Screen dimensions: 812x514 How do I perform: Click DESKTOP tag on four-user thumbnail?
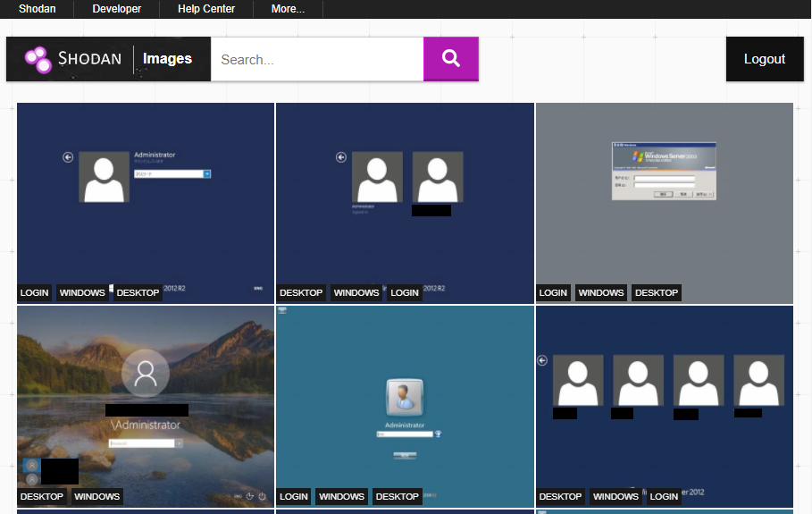(560, 496)
